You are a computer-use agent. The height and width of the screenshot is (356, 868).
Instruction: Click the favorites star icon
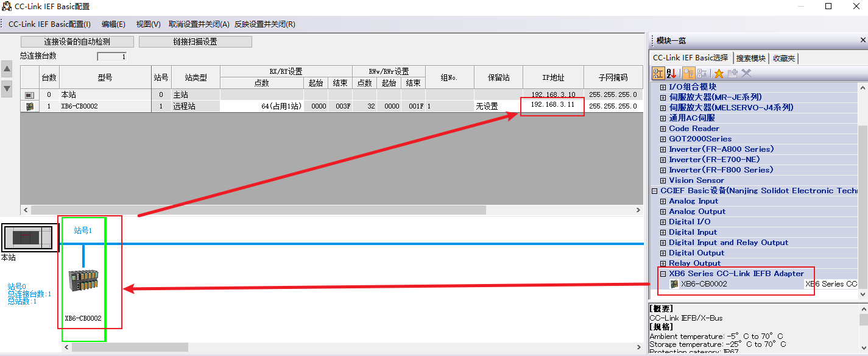pyautogui.click(x=719, y=73)
